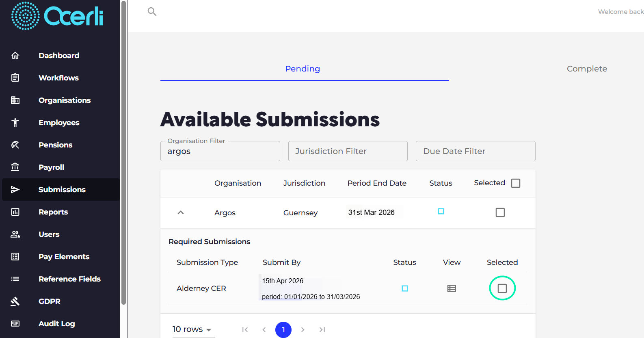Click the GDPR gavel icon
Image resolution: width=644 pixels, height=338 pixels.
(15, 301)
